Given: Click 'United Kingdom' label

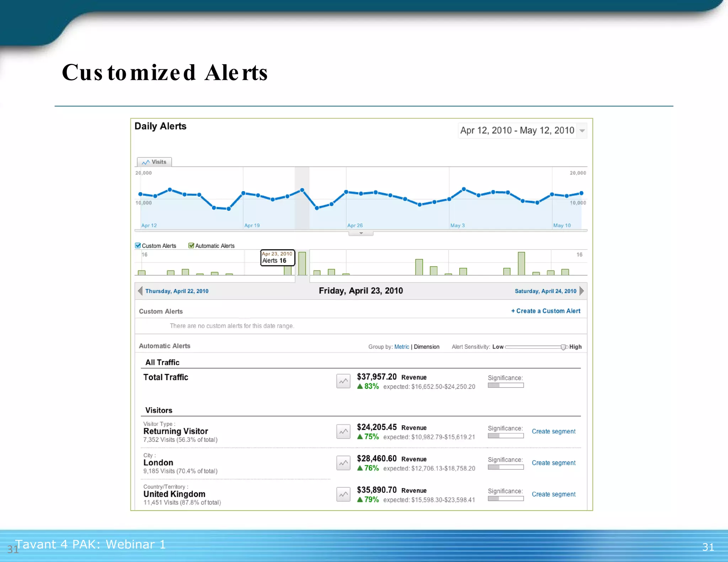Looking at the screenshot, I should point(174,494).
